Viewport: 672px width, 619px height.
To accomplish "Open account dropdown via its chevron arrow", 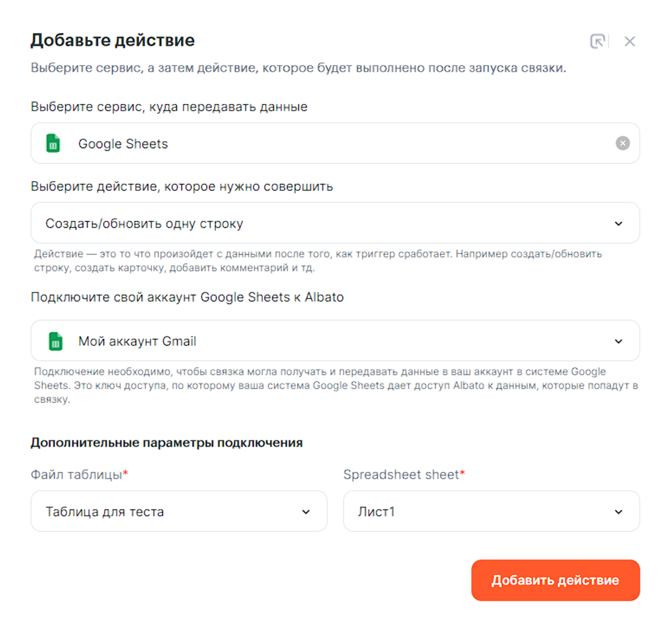I will pyautogui.click(x=618, y=342).
